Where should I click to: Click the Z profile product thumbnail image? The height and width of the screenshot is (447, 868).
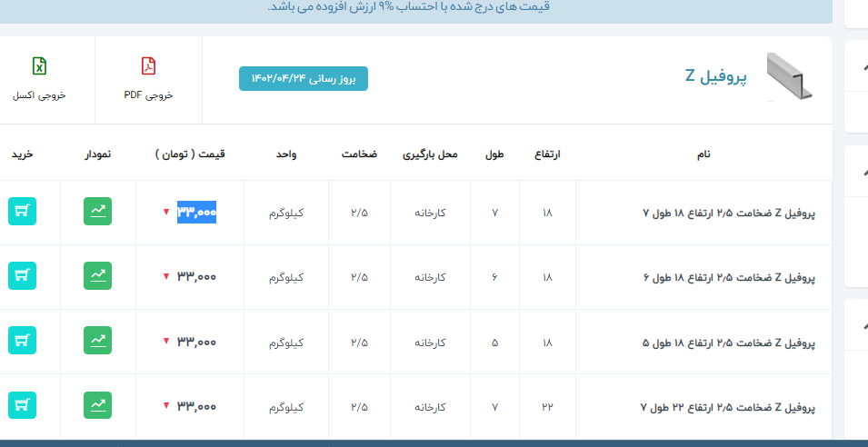pos(789,77)
